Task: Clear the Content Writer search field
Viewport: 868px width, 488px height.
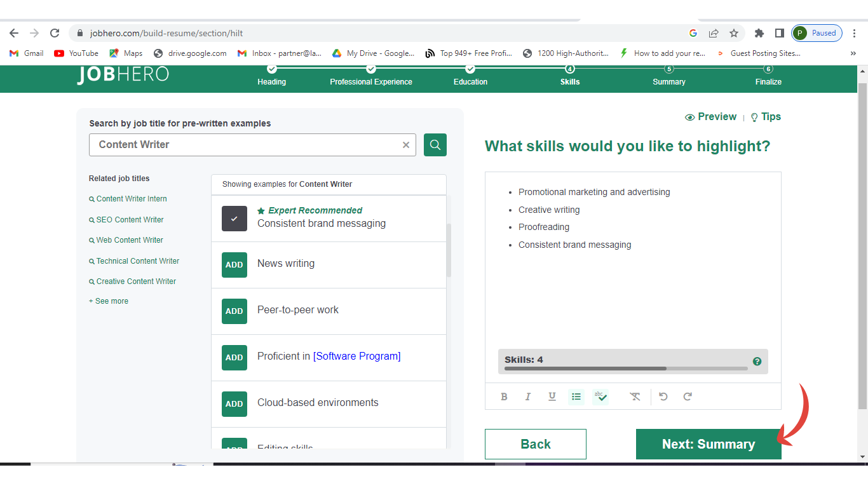Action: point(406,145)
